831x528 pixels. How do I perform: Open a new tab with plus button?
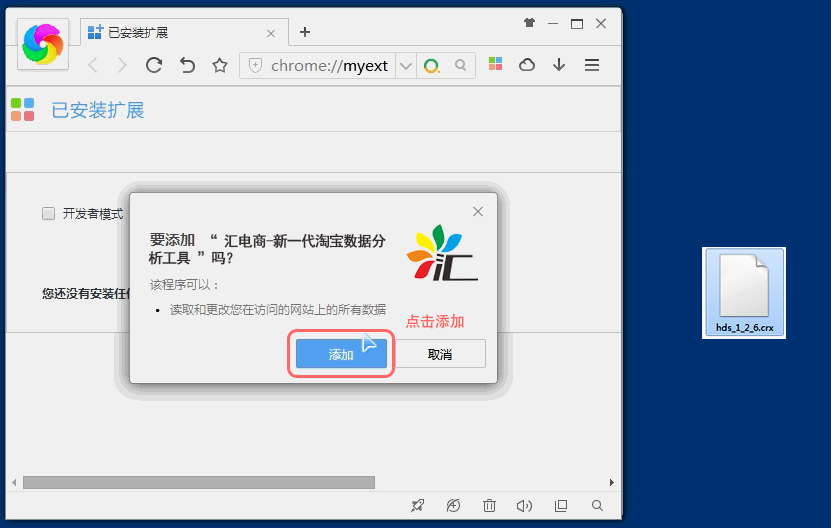click(x=305, y=32)
